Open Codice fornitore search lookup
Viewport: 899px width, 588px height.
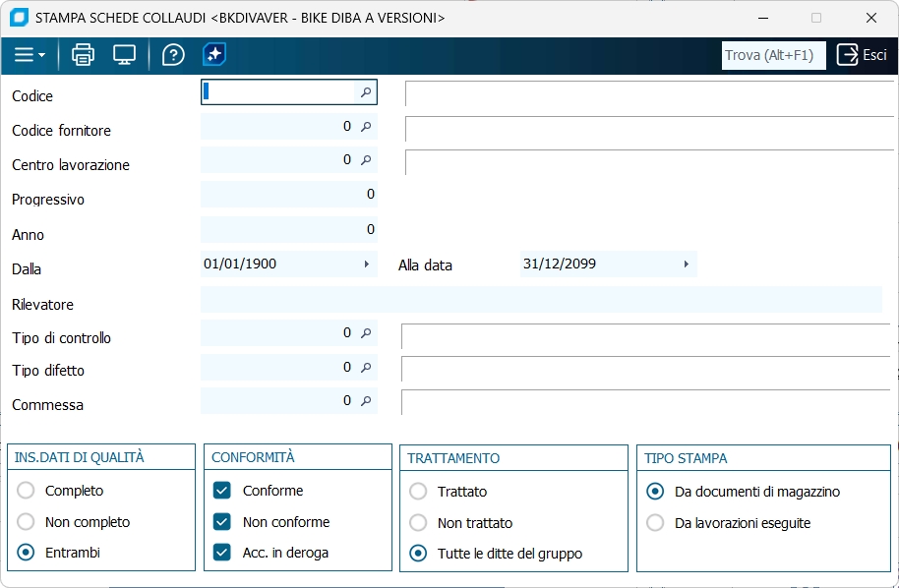pyautogui.click(x=365, y=127)
